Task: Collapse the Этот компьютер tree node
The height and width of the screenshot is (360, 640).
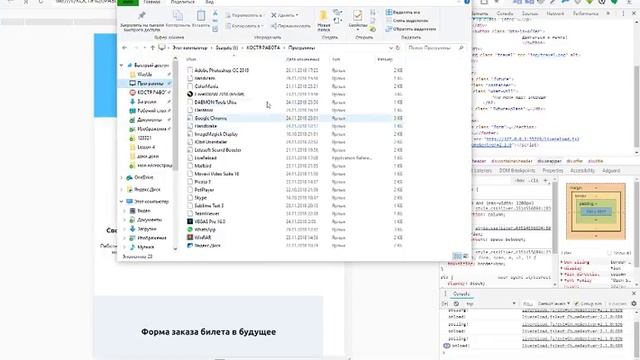Action: (122, 202)
